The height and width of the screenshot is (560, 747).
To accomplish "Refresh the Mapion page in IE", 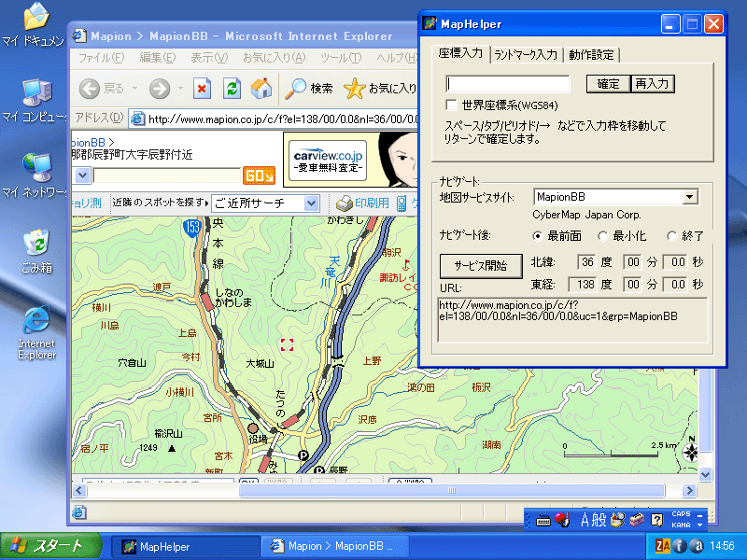I will [x=232, y=89].
